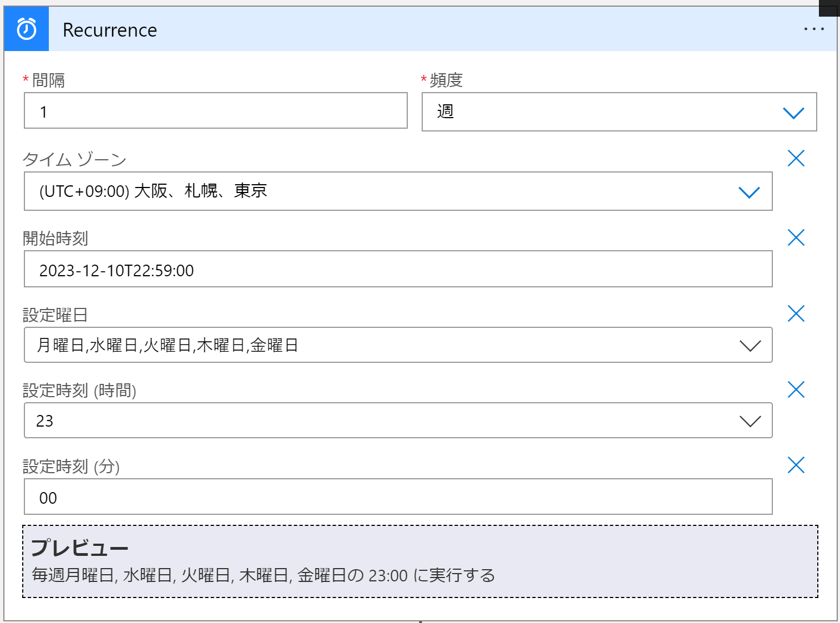Expand the (UTC+09:00) 大阪、札幌、東京 time zone dropdown
The height and width of the screenshot is (623, 840).
click(x=398, y=191)
